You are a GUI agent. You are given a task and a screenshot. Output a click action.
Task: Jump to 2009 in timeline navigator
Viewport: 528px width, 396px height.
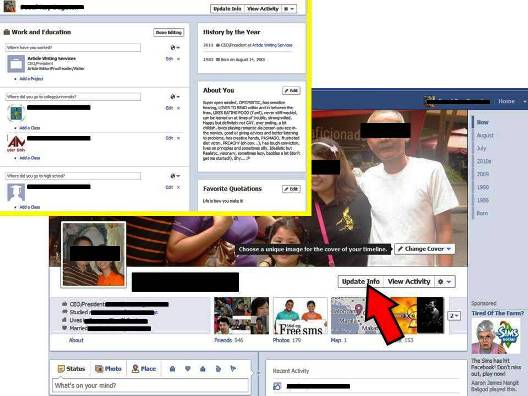point(483,174)
